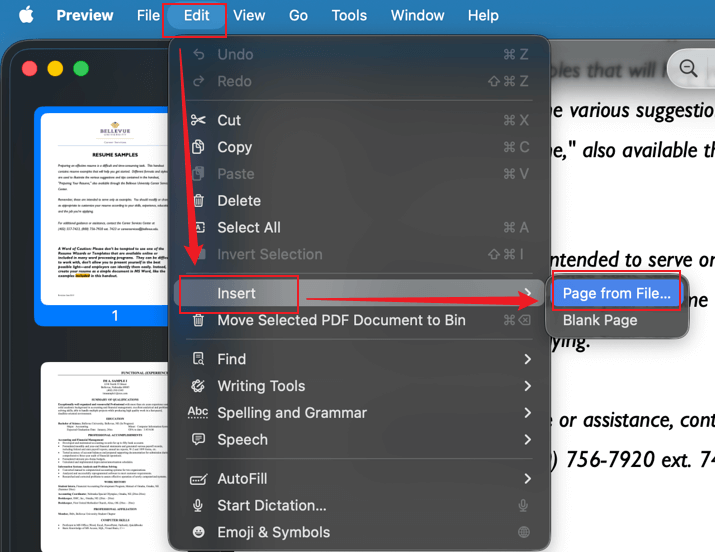This screenshot has height=552, width=715.
Task: Select Move Selected PDF Document to Bin
Action: click(359, 320)
